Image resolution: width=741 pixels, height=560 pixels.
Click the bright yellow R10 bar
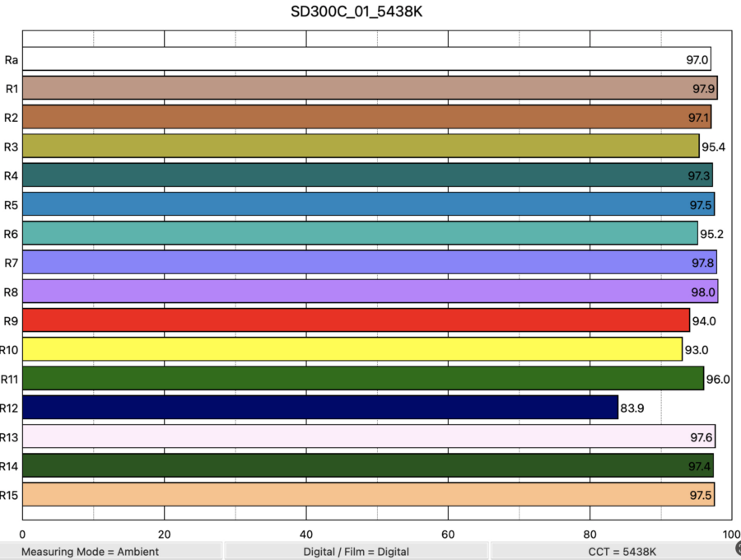pyautogui.click(x=352, y=349)
